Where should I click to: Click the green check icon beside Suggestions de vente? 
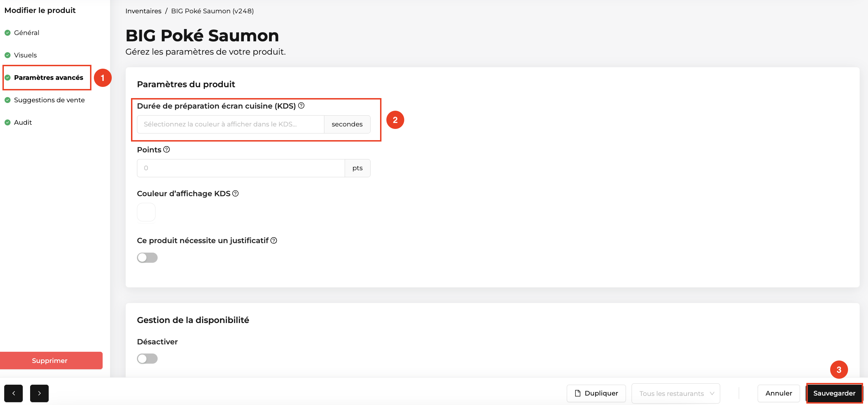pyautogui.click(x=7, y=100)
